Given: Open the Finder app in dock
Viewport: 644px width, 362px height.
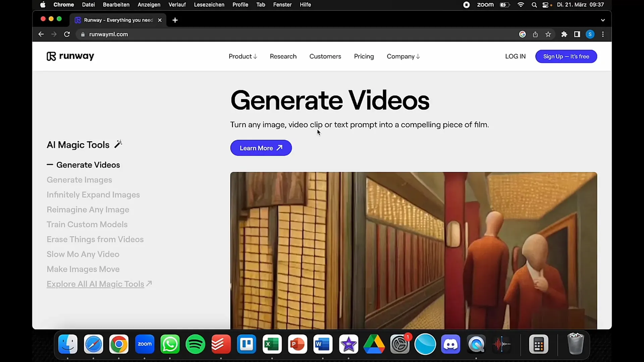Looking at the screenshot, I should pyautogui.click(x=68, y=344).
